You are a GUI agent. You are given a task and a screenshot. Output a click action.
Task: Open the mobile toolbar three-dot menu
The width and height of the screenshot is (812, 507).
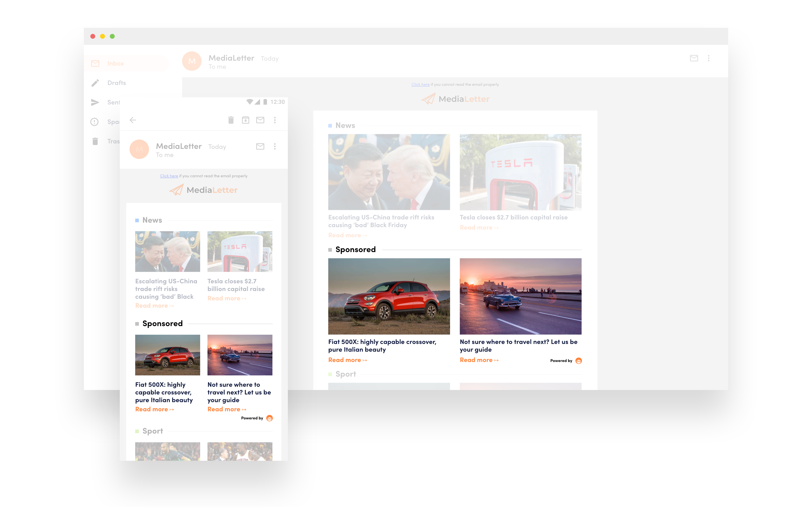tap(275, 120)
